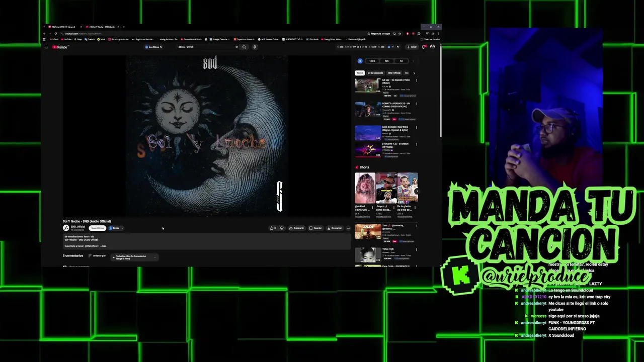
Task: Open options for HOUDINI 7.2 video
Action: 416,144
